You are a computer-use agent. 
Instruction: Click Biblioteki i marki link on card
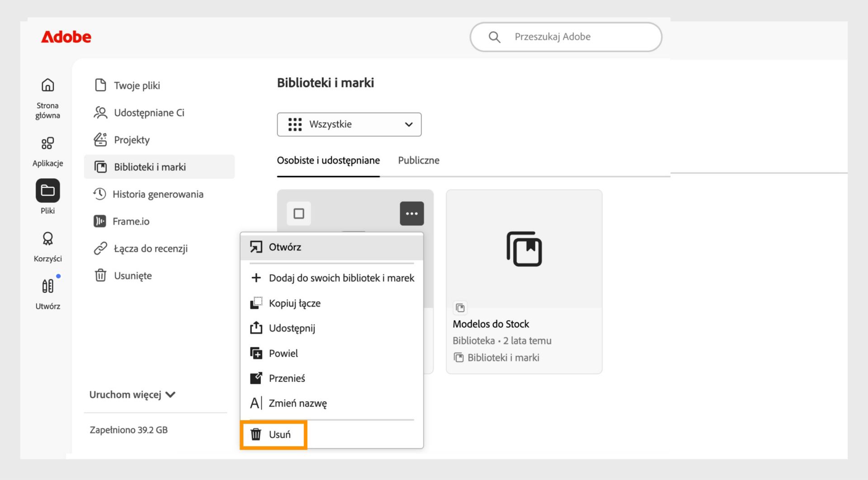click(x=496, y=358)
